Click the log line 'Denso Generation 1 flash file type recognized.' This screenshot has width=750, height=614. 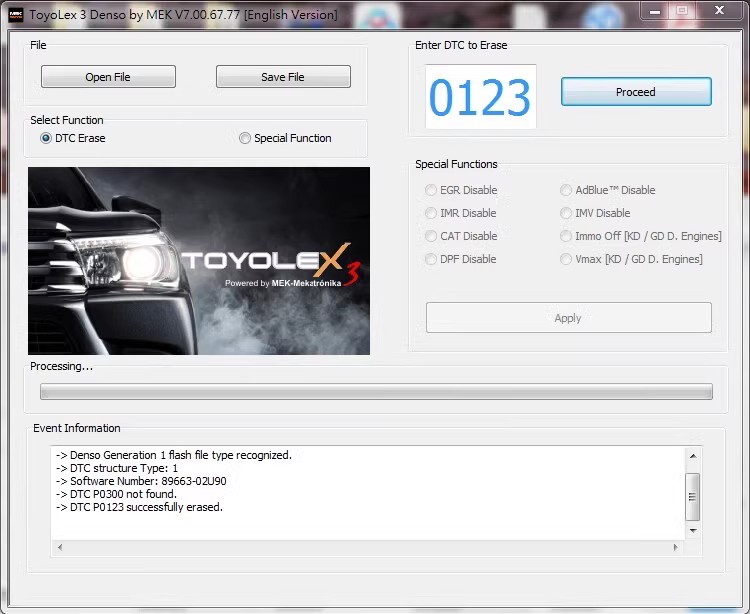[174, 455]
